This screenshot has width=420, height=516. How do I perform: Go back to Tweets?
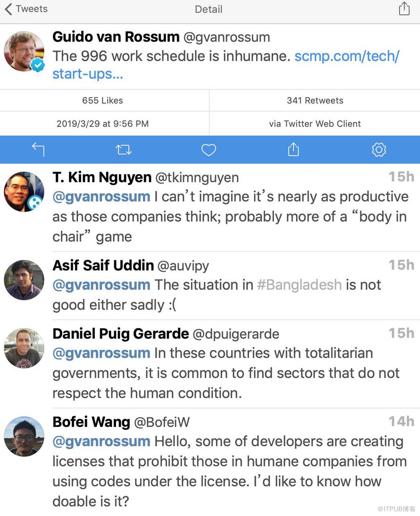26,9
